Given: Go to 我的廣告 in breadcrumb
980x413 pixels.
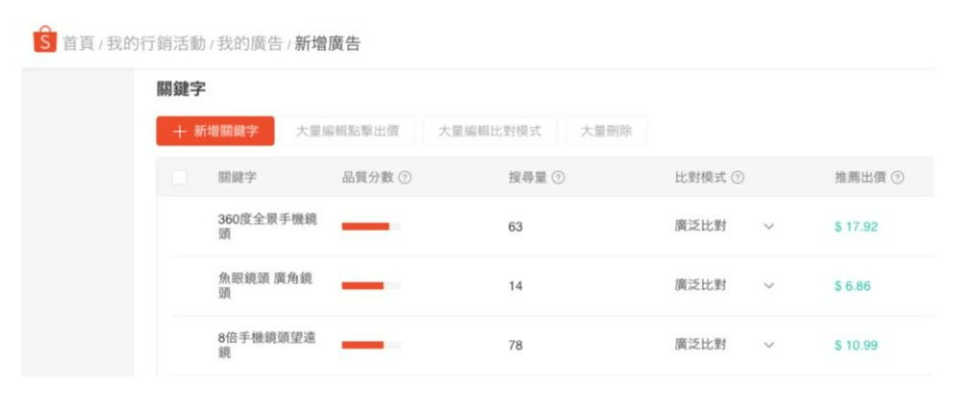Looking at the screenshot, I should pos(250,44).
